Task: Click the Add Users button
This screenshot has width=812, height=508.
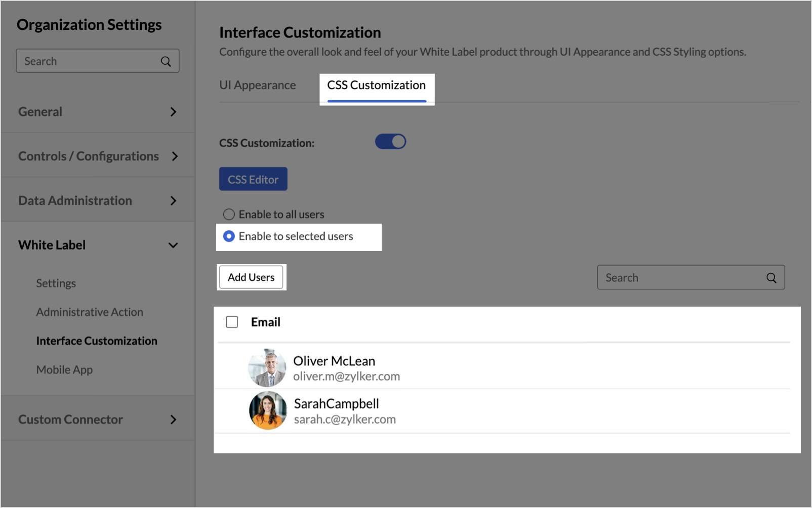Action: click(x=251, y=277)
